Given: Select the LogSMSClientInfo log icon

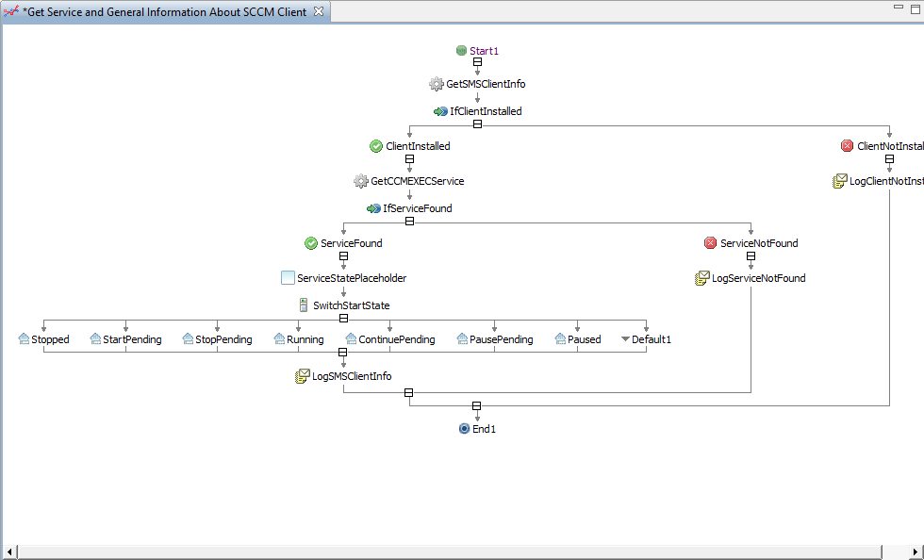Looking at the screenshot, I should (x=303, y=376).
